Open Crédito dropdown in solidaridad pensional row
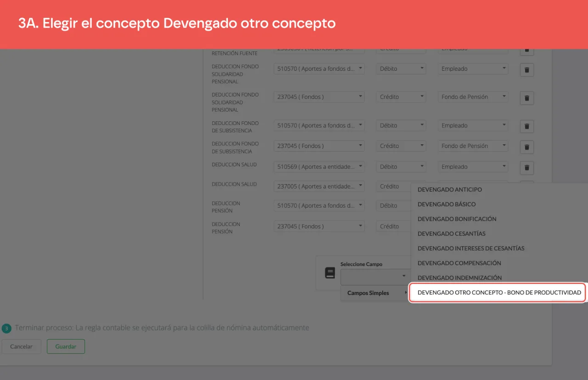This screenshot has height=380, width=588. (x=401, y=97)
